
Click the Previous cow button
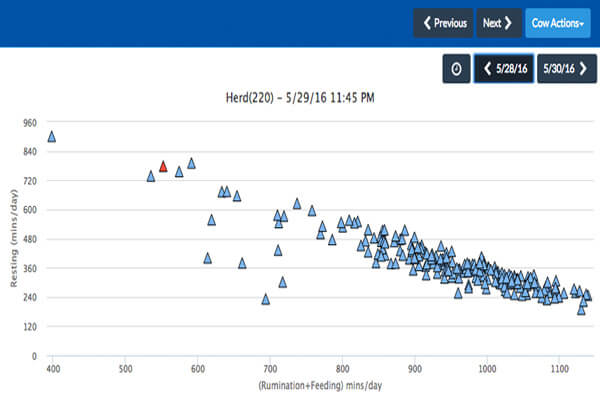[x=443, y=23]
